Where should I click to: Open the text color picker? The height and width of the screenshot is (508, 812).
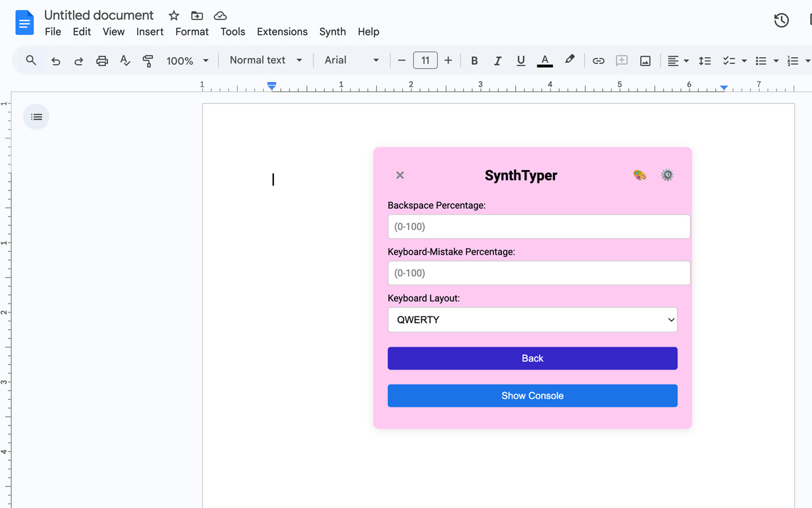(x=544, y=60)
